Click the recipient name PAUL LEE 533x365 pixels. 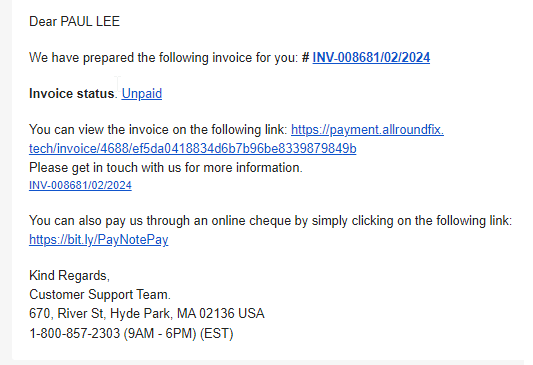point(90,21)
